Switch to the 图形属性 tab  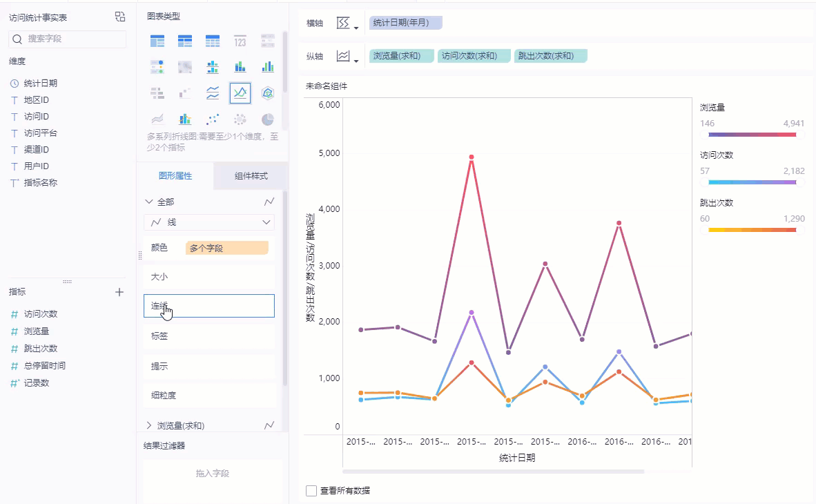pyautogui.click(x=175, y=176)
